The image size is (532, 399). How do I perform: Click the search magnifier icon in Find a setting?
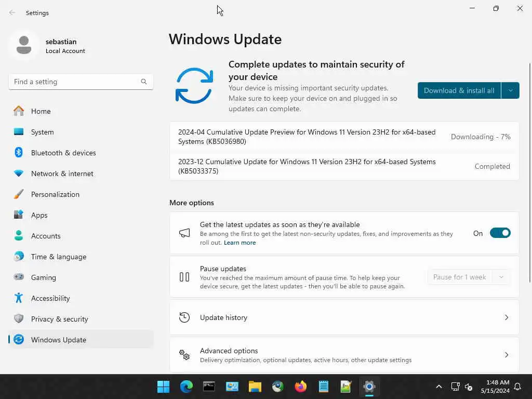tap(144, 82)
